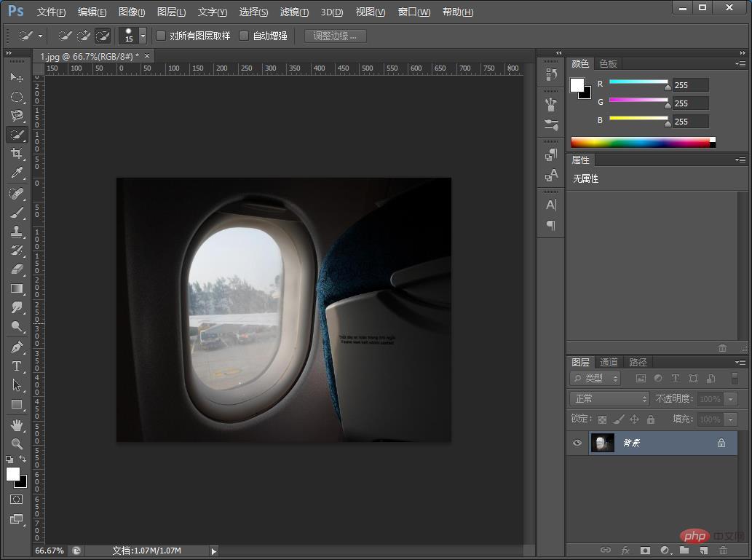Select the Eyedropper tool
The height and width of the screenshot is (560, 752).
[17, 173]
